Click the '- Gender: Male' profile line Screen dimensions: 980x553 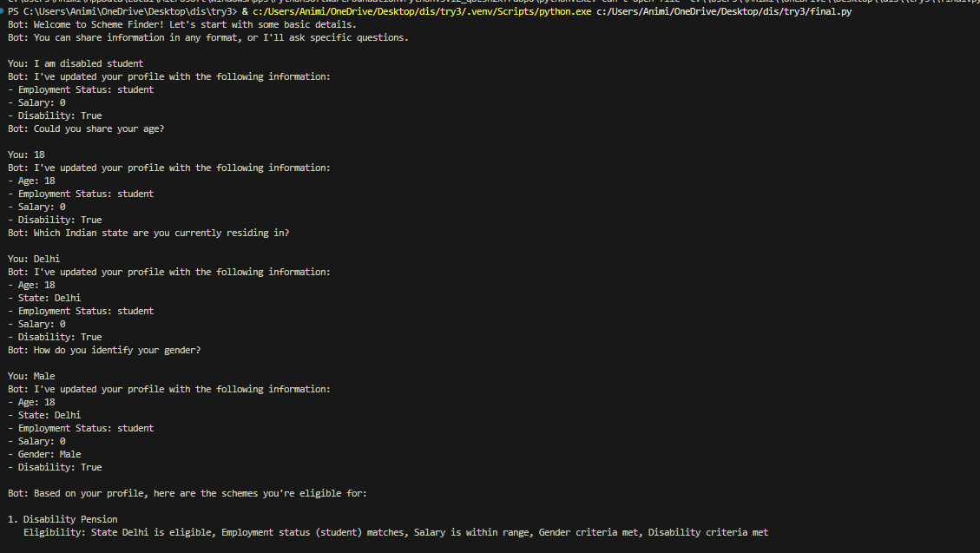point(44,454)
